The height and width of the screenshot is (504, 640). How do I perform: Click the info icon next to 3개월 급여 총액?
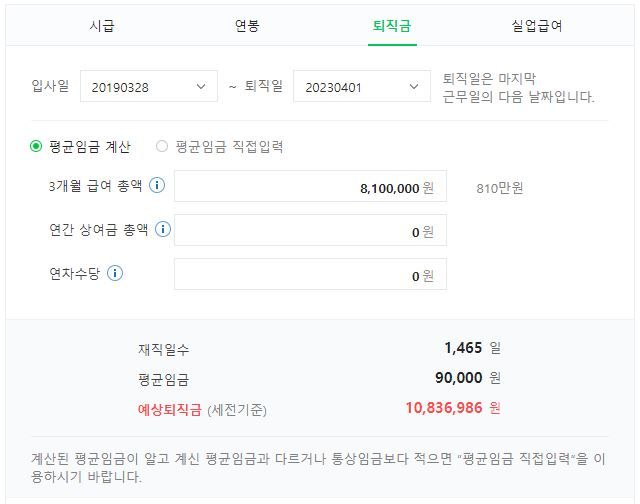pos(157,186)
